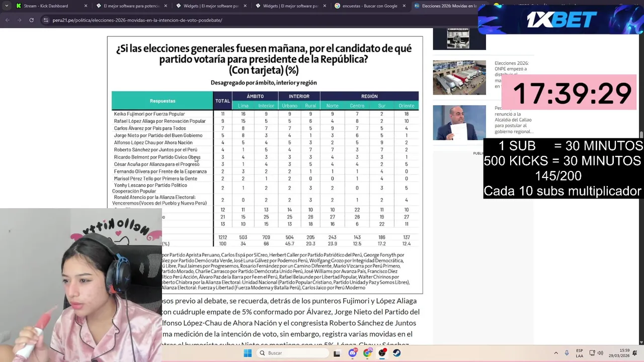
Task: Open Discord from the taskbar
Action: point(352,353)
